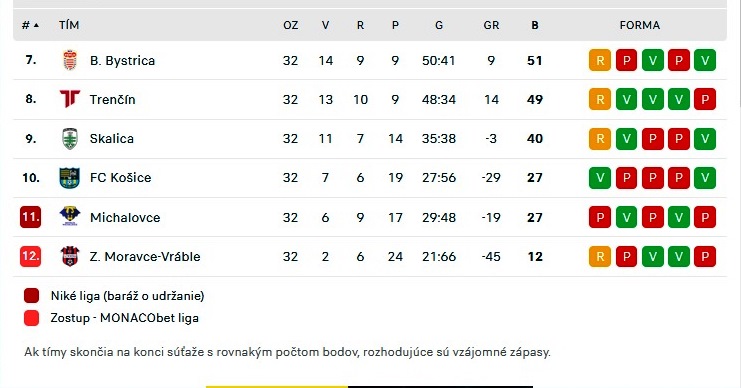The image size is (741, 388).
Task: Click the red position 12 badge
Action: 30,256
